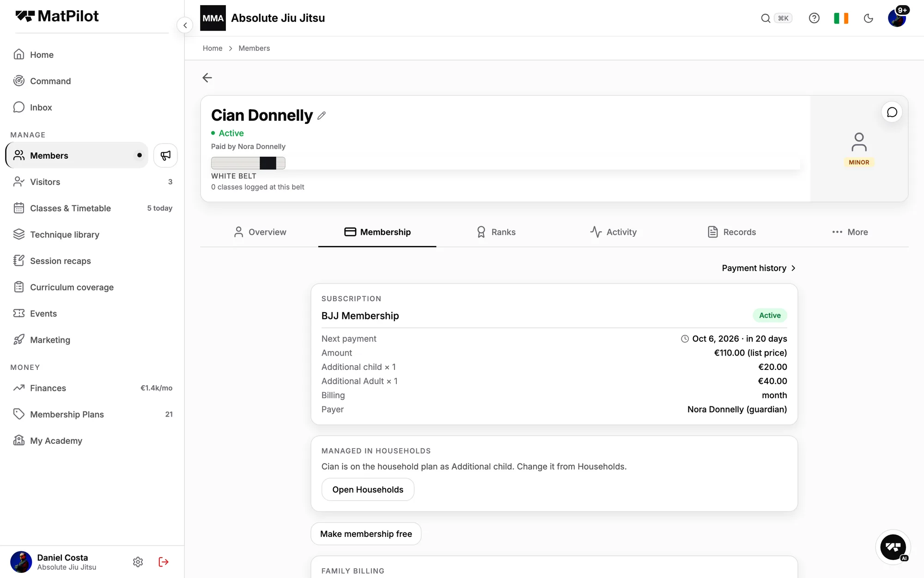Screen dimensions: 924x578
Task: Click Daniel Costa profile avatar
Action: point(21,562)
